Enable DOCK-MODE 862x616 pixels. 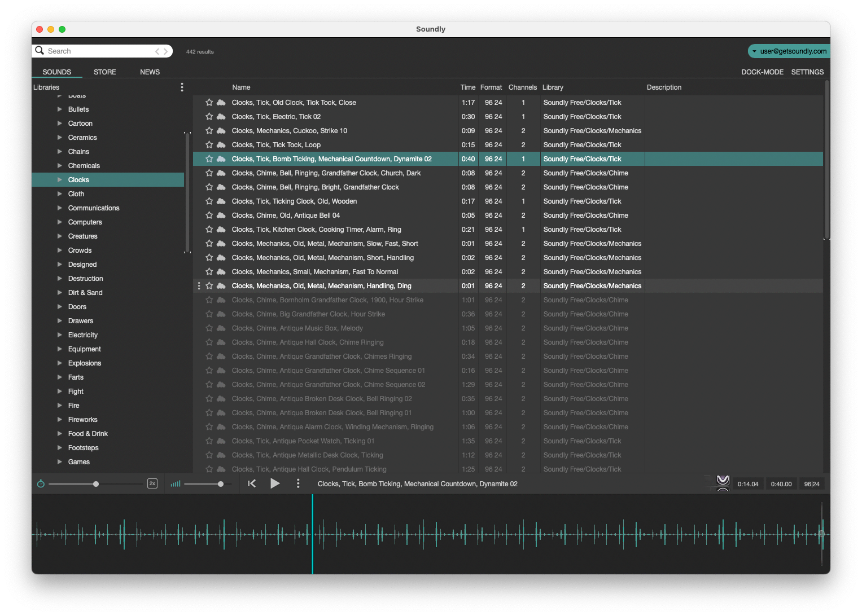762,72
